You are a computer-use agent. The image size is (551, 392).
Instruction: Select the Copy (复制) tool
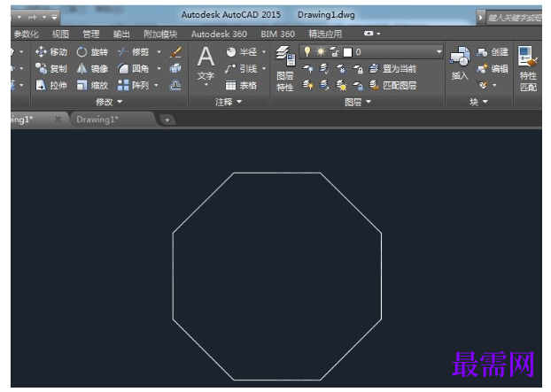click(x=51, y=68)
